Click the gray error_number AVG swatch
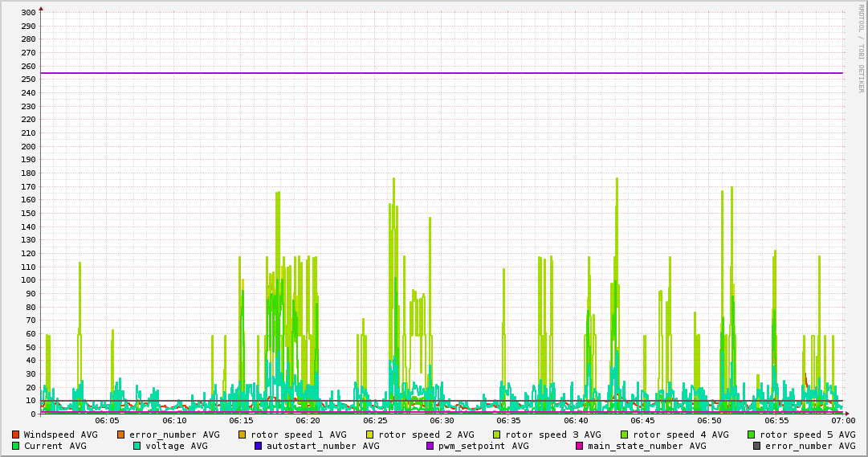Image resolution: width=868 pixels, height=457 pixels. [756, 446]
